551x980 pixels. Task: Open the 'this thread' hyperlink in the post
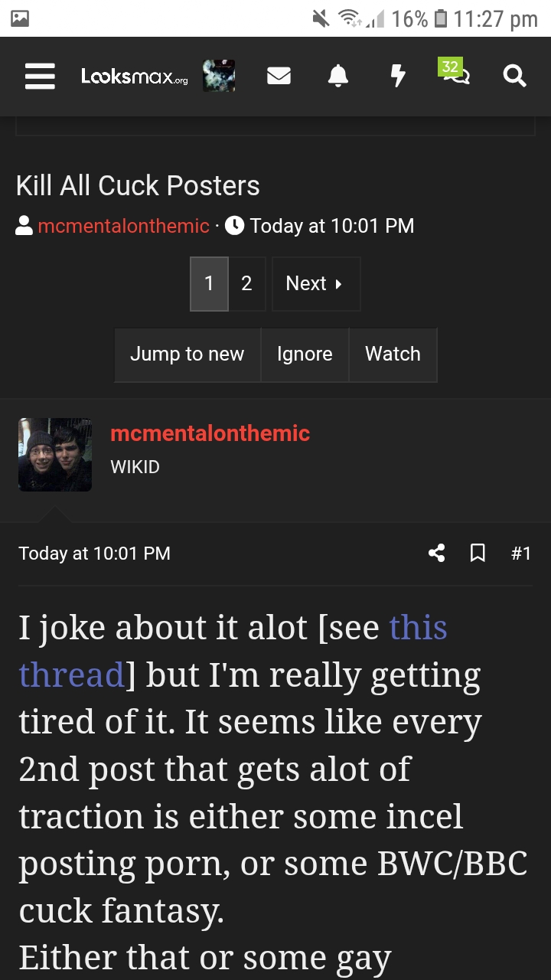click(419, 627)
